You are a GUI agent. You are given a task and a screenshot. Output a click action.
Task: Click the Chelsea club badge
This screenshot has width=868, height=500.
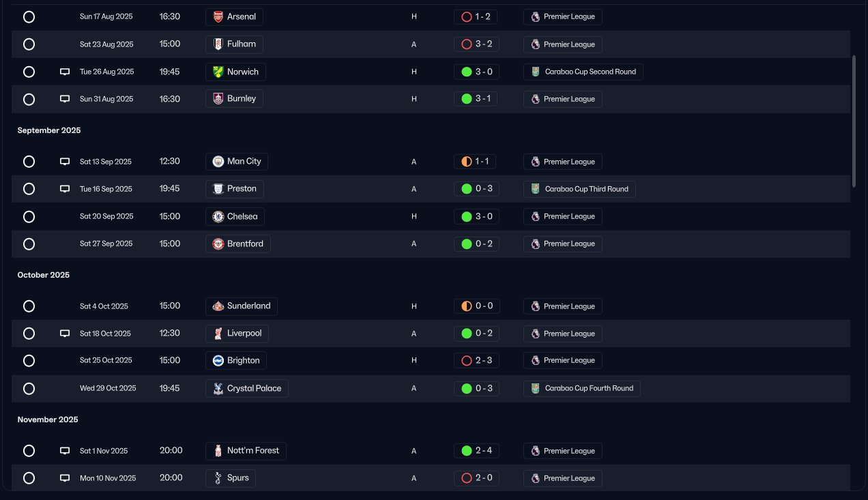(x=218, y=216)
